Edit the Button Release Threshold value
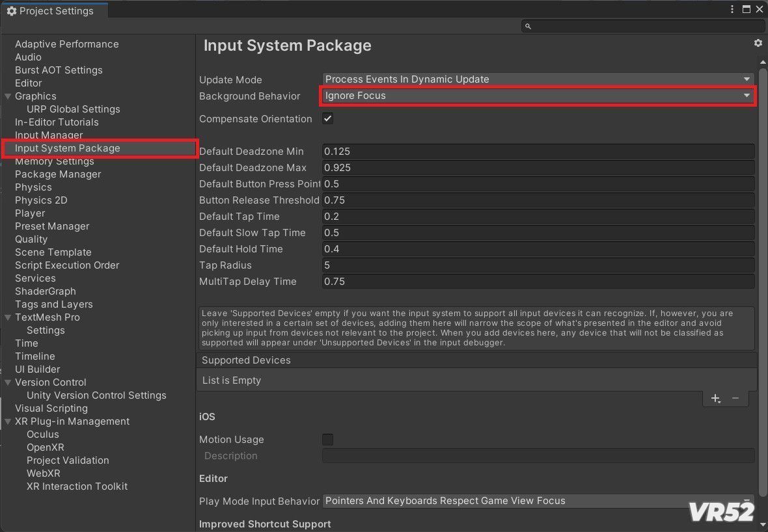 tap(538, 200)
